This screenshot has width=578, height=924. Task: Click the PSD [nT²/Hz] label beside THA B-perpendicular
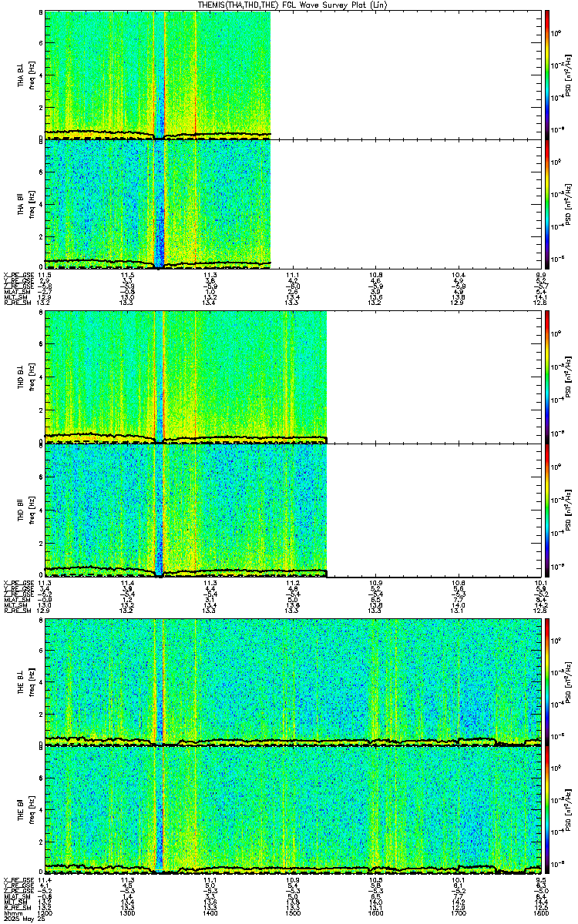(568, 75)
